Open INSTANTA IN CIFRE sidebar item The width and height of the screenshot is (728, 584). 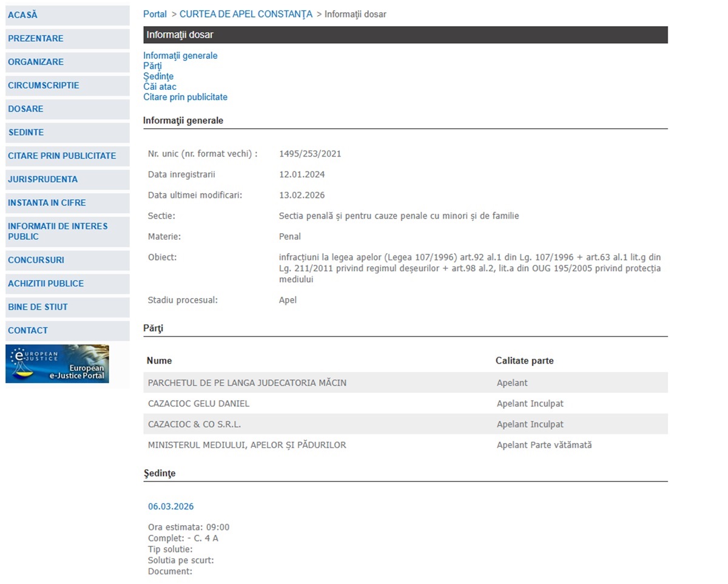(x=67, y=203)
